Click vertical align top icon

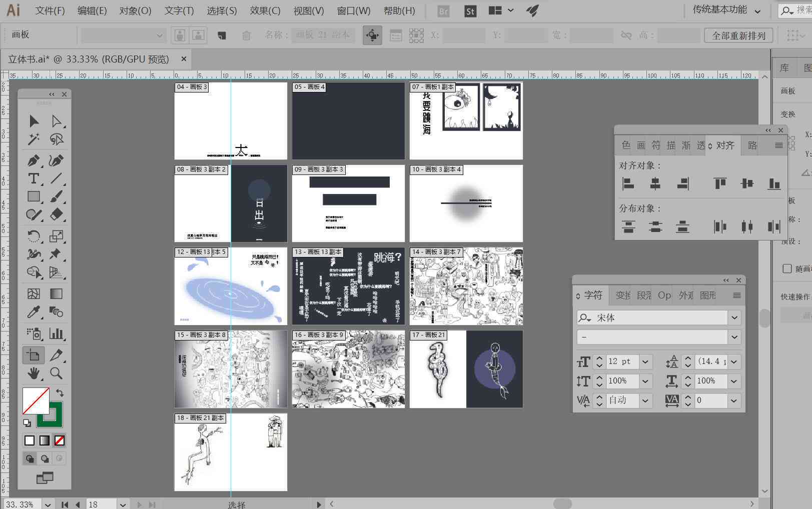(720, 183)
